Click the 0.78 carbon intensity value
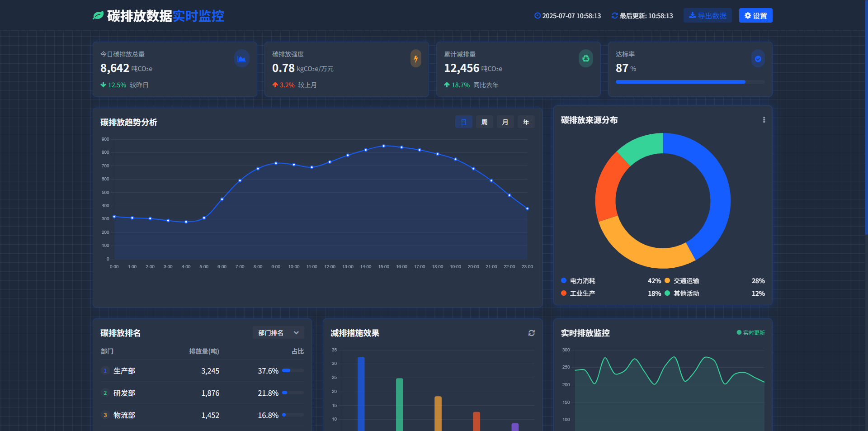The height and width of the screenshot is (431, 868). pos(283,68)
